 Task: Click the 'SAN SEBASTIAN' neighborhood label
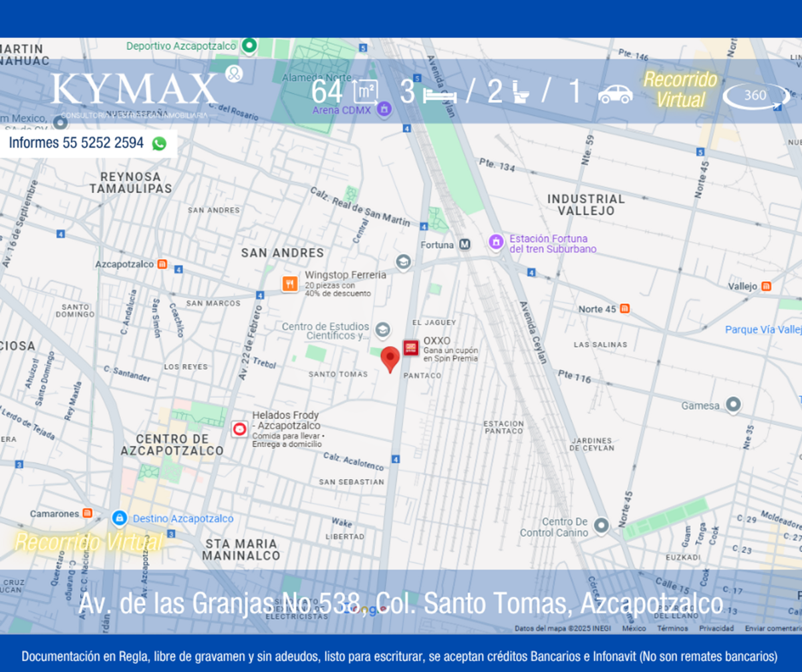point(352,482)
